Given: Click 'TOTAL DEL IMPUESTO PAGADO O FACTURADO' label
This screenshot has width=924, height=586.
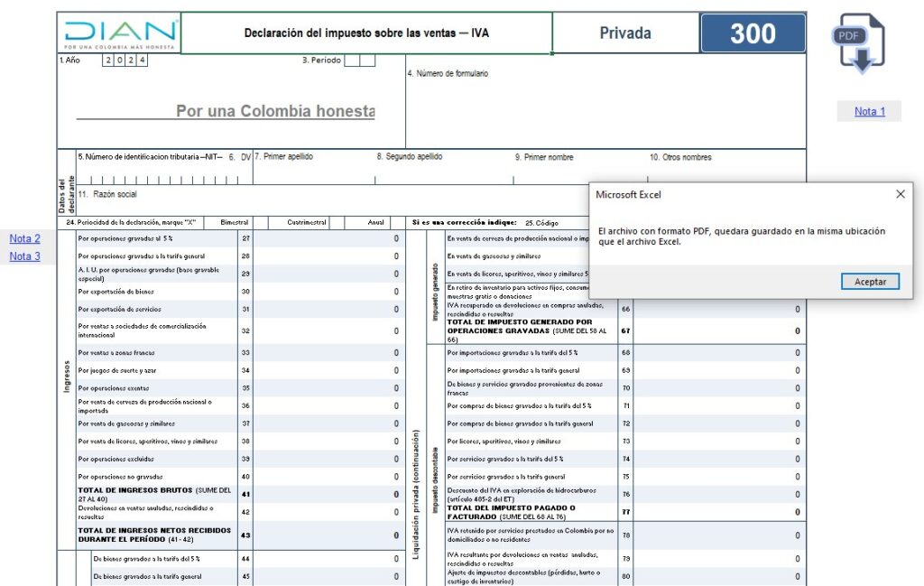Looking at the screenshot, I should [x=511, y=512].
